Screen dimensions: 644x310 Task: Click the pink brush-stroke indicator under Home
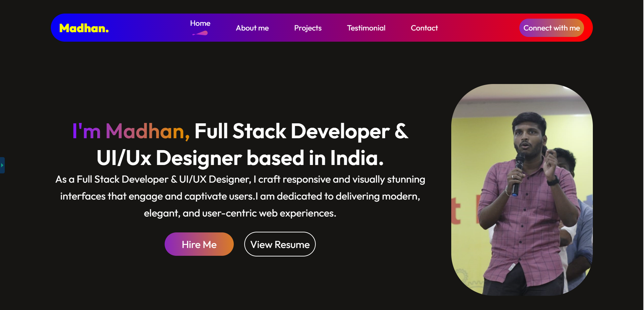tap(201, 33)
